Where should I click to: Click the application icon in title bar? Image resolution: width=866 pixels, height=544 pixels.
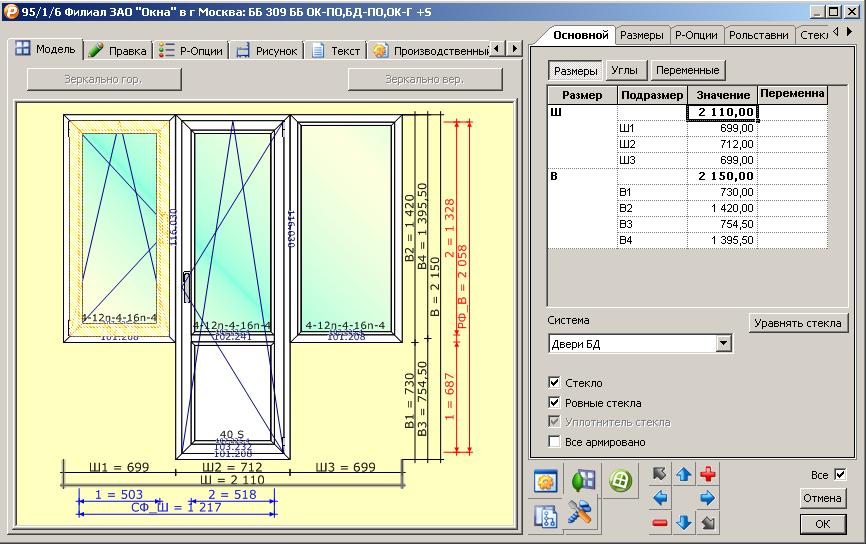(x=11, y=11)
